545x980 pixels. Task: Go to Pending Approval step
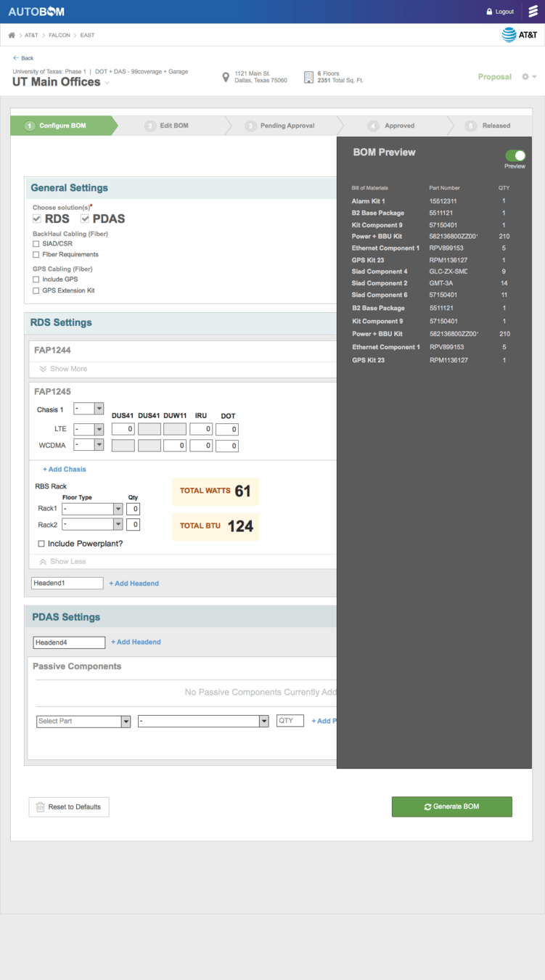tap(287, 126)
